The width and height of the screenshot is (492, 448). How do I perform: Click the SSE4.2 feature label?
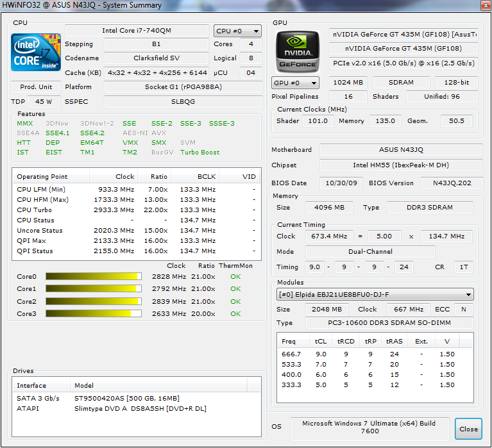point(92,133)
